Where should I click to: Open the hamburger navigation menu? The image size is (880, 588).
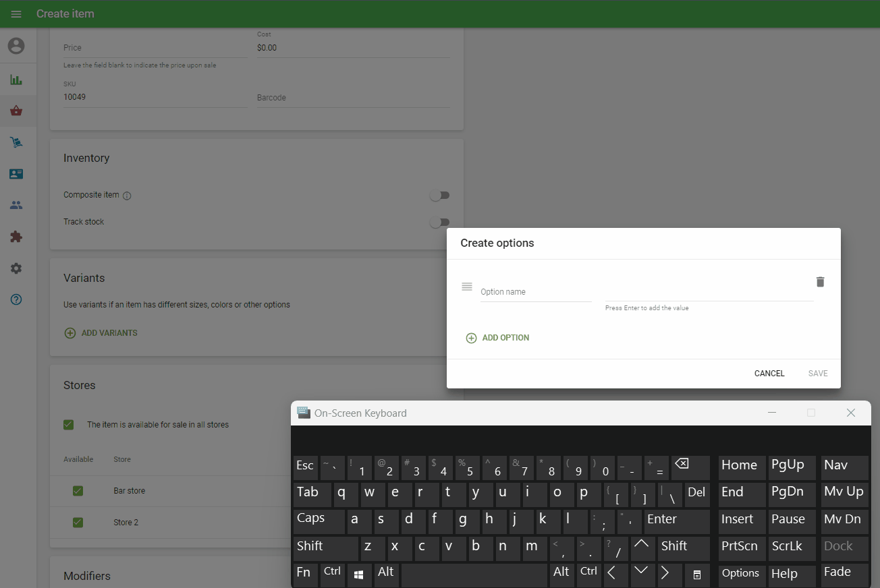[x=16, y=14]
